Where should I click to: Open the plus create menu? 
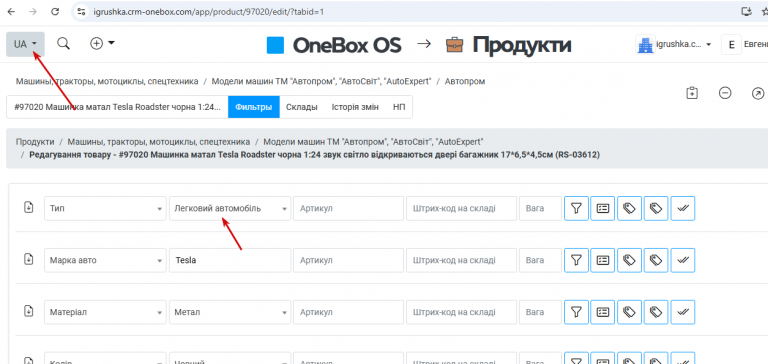tap(102, 44)
